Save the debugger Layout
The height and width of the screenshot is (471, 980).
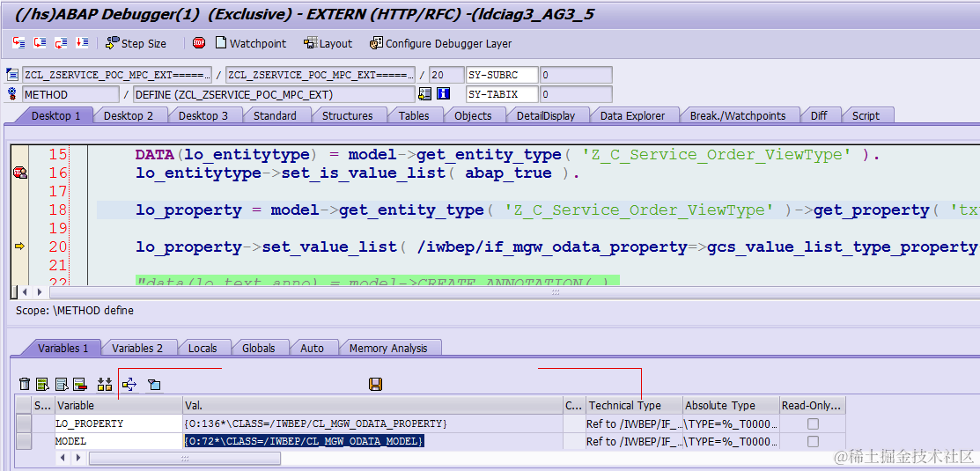point(328,43)
